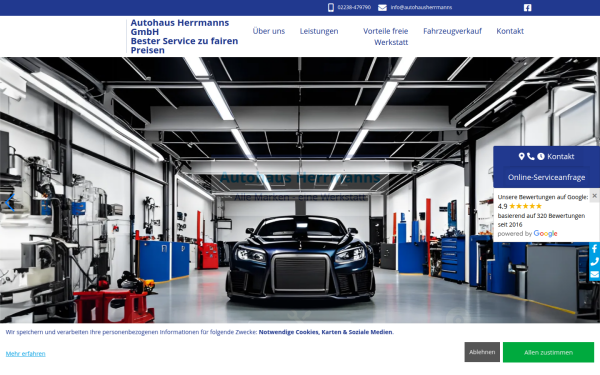
Task: Open the Facebook icon in the top bar
Action: 527,8
